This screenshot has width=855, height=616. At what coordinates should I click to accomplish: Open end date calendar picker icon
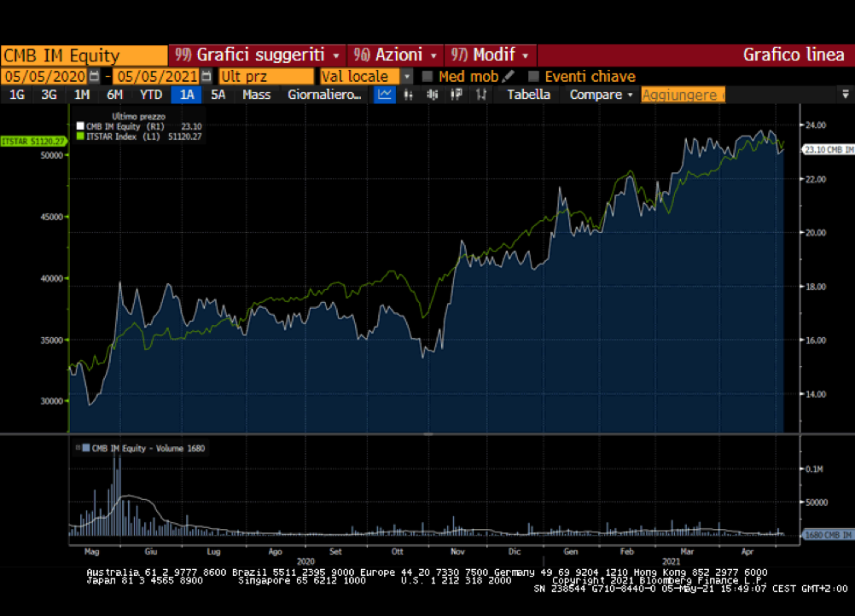pyautogui.click(x=206, y=77)
